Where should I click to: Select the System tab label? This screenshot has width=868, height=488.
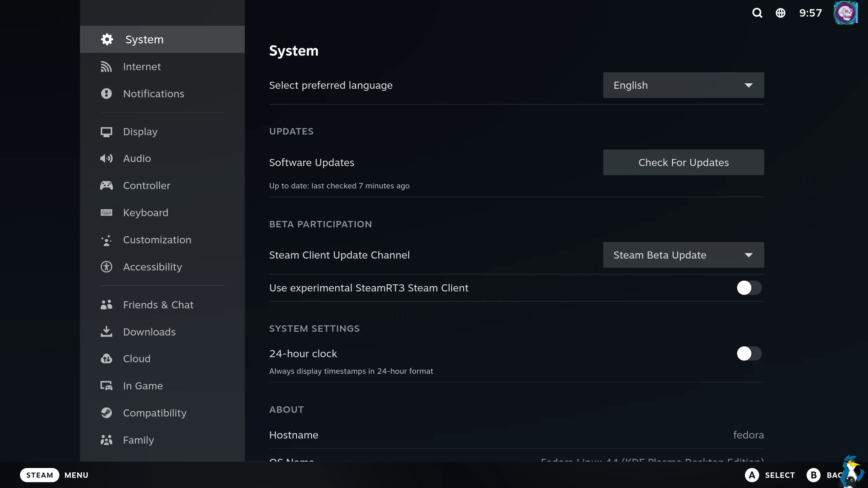[144, 40]
